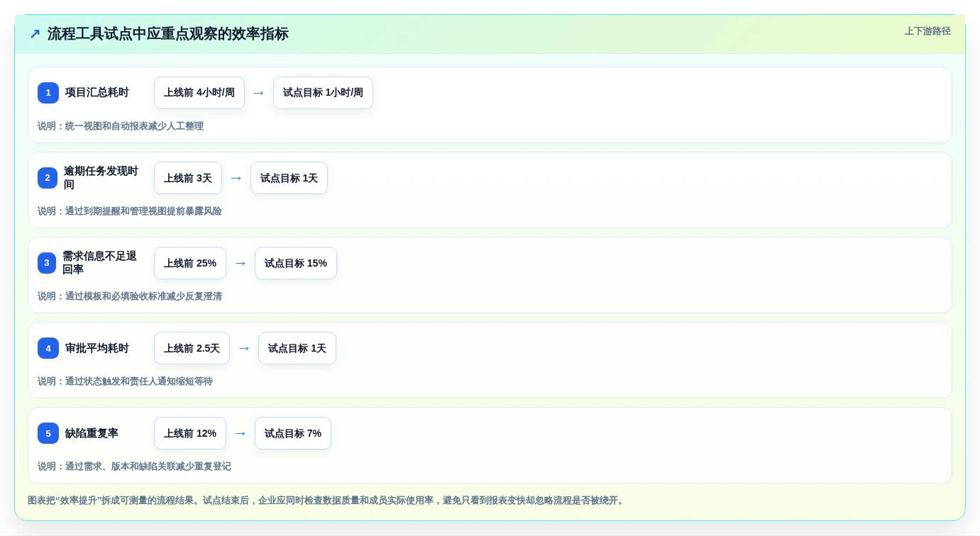Select number badge 2 for 逾期任务发现时间
The height and width of the screenshot is (536, 980).
[x=48, y=178]
